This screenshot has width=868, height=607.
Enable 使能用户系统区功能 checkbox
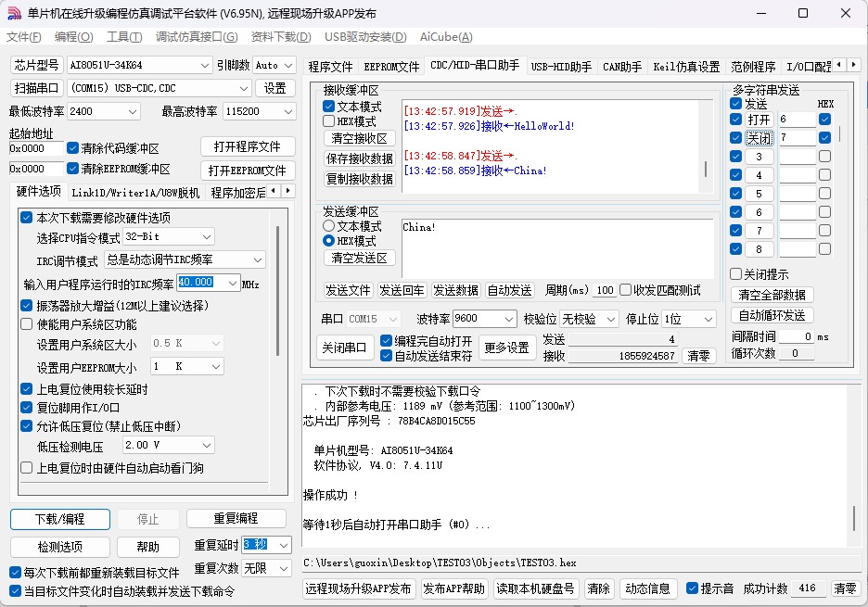tap(26, 324)
